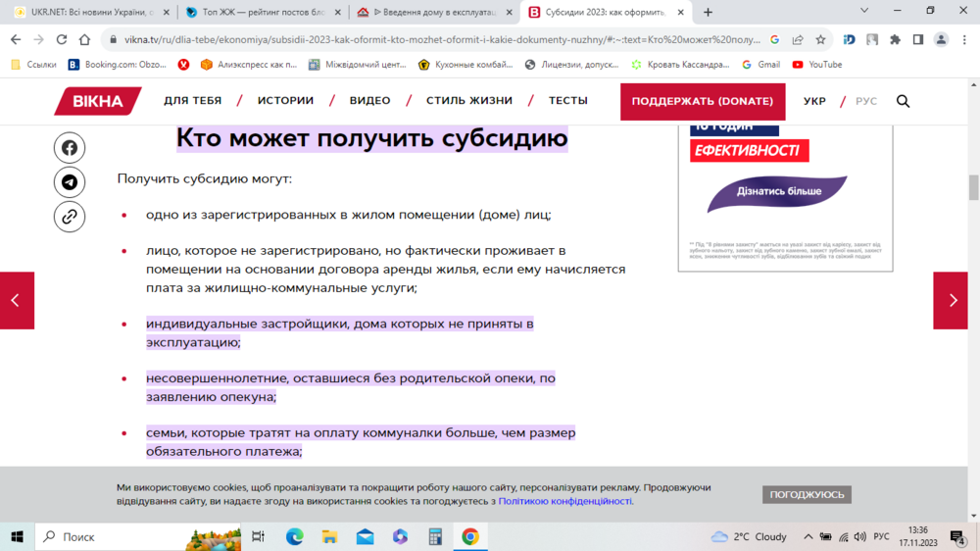This screenshot has height=551, width=980.
Task: Go to next article red arrow
Action: [x=950, y=300]
